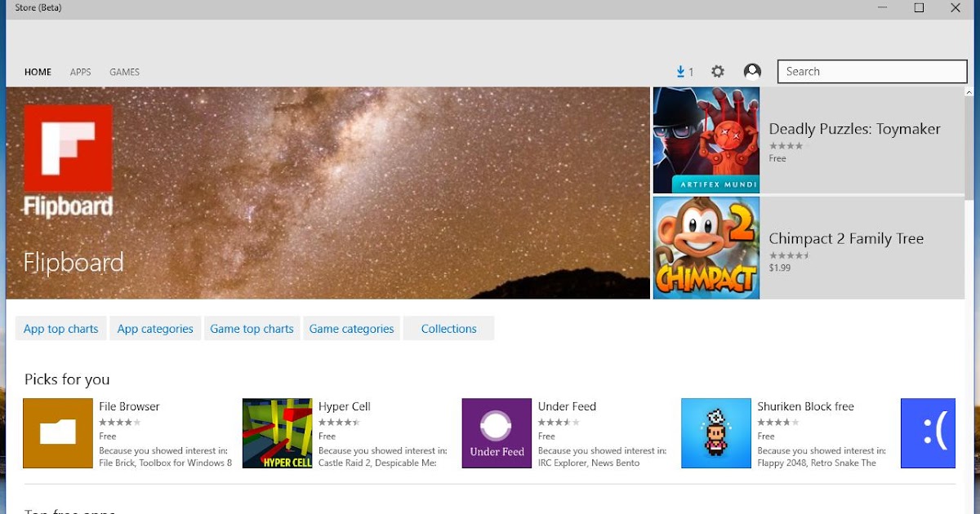Click 'File Brick, Toolbox for Windows 8' text
The height and width of the screenshot is (514, 980).
pyautogui.click(x=165, y=463)
